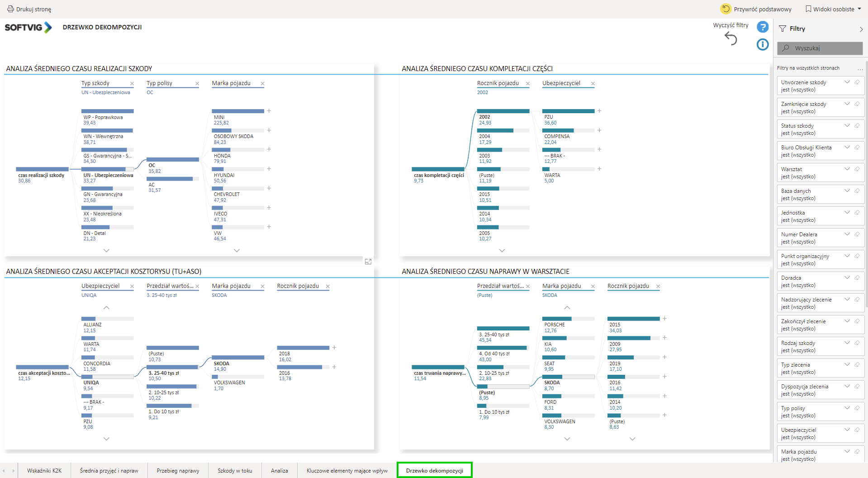Screen dimensions: 868x478
Task: Switch to the Wskaźniki K2K tab
Action: click(x=44, y=471)
